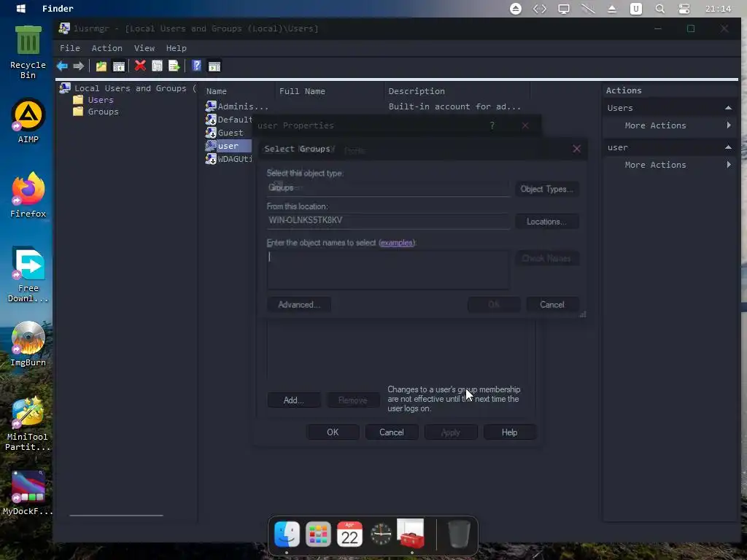
Task: Close the Select Groups dialog
Action: point(576,149)
